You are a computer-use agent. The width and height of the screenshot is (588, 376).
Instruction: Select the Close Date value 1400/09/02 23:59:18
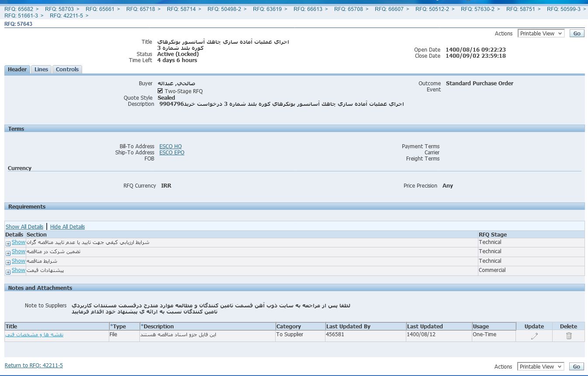[x=476, y=56]
